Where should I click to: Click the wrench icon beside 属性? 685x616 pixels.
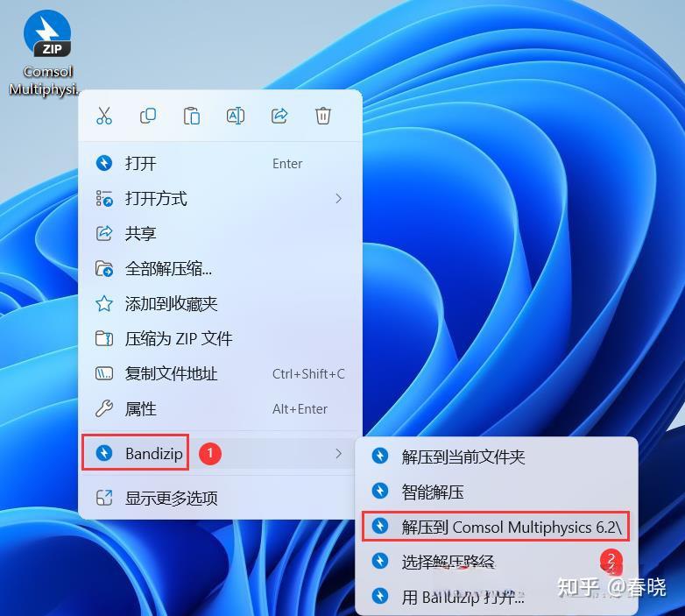[x=104, y=408]
